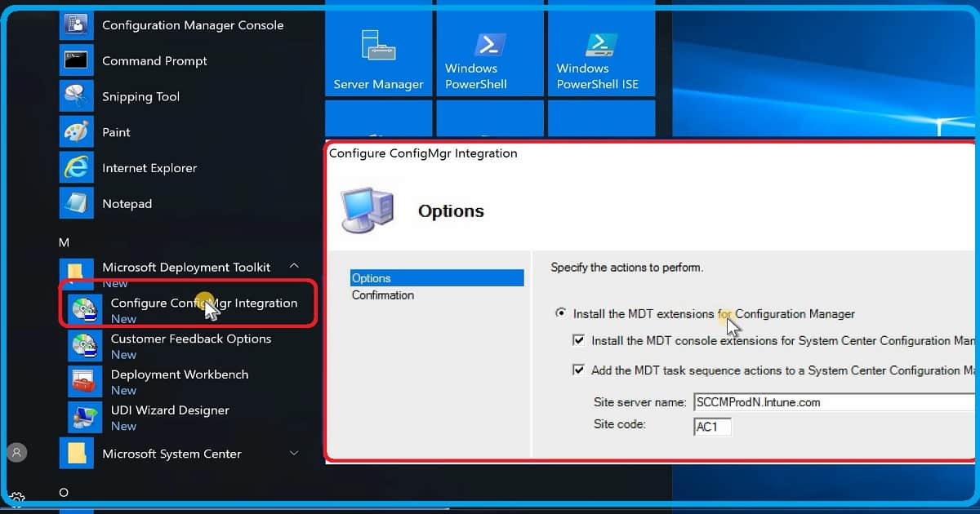The height and width of the screenshot is (514, 980).
Task: Click 'Specify the actions to perform.' text
Action: click(x=627, y=267)
